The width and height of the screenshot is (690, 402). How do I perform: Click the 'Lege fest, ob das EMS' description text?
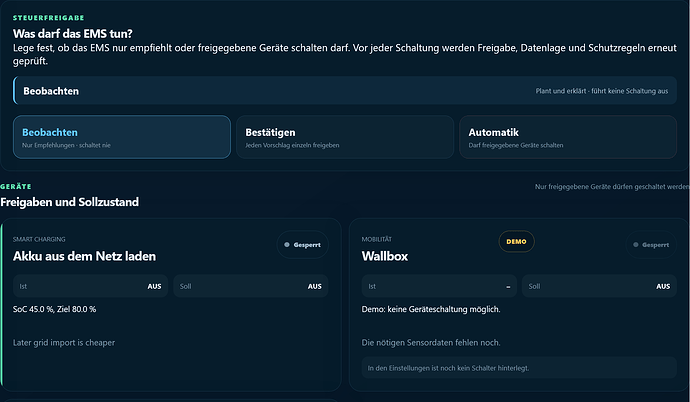345,54
